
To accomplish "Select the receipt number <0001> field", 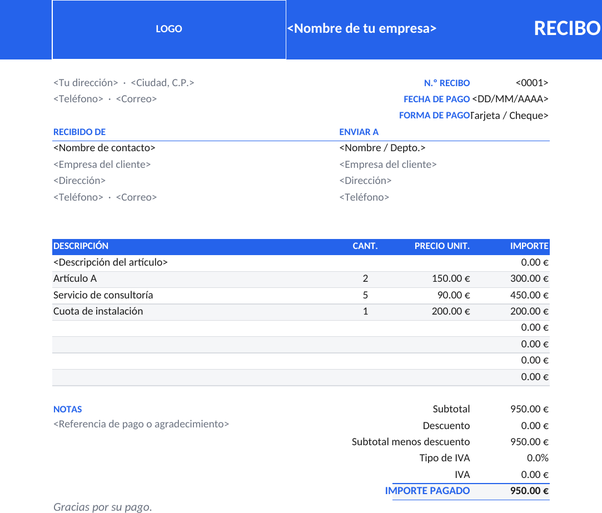I will tap(532, 83).
